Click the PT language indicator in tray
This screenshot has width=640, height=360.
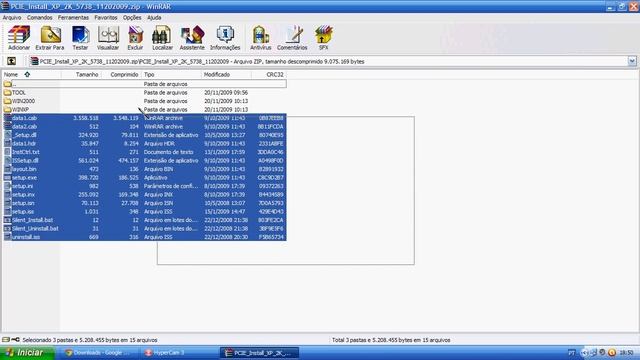pos(572,353)
